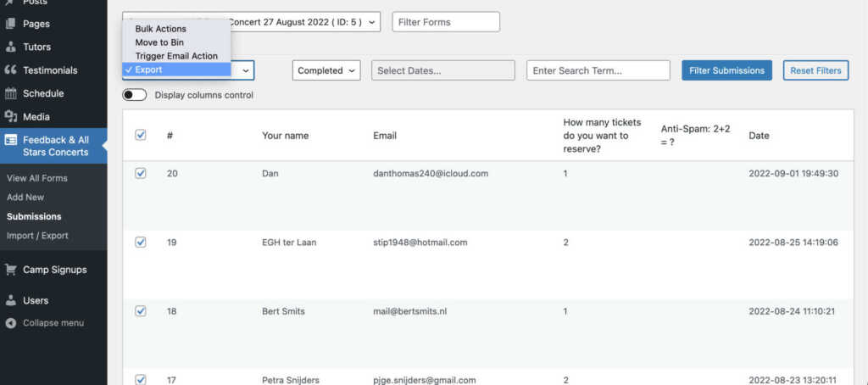Click the Media library icon

pyautogui.click(x=10, y=117)
